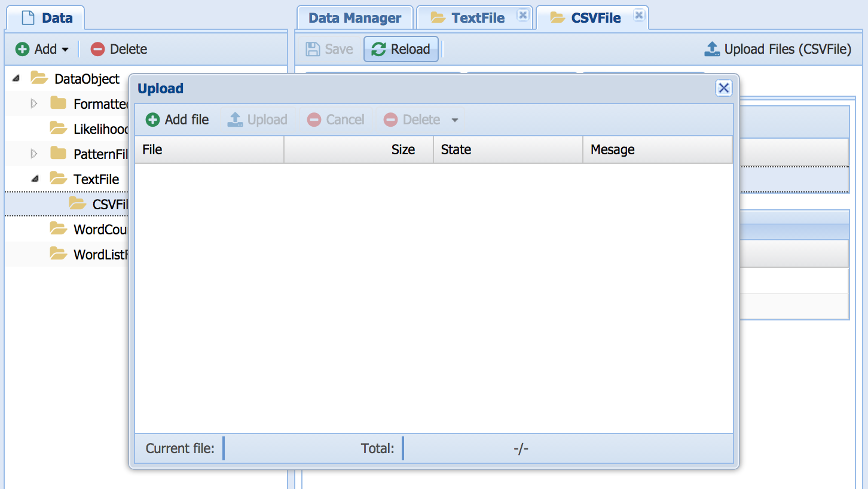Open the Add dropdown arrow
Image resolution: width=868 pixels, height=489 pixels.
[x=65, y=50]
